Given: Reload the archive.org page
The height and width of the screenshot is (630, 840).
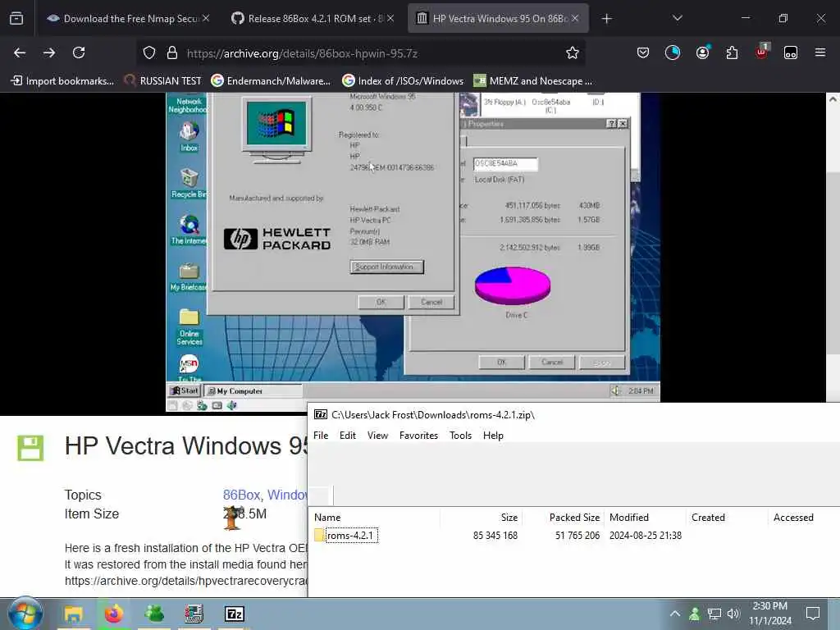Looking at the screenshot, I should click(79, 52).
